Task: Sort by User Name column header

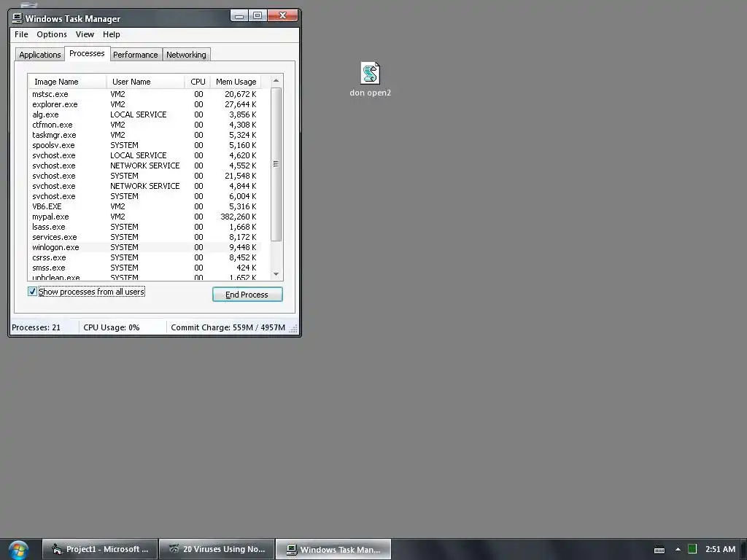Action: pos(145,82)
